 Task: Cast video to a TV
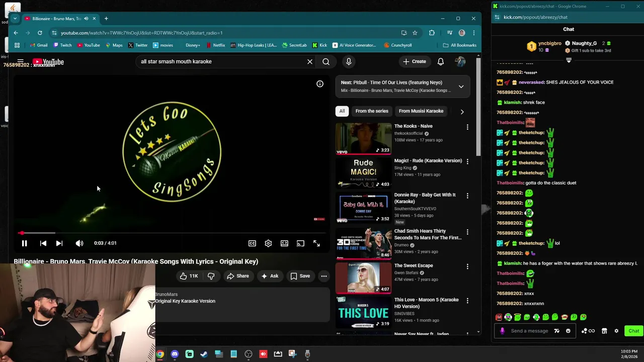(x=300, y=243)
